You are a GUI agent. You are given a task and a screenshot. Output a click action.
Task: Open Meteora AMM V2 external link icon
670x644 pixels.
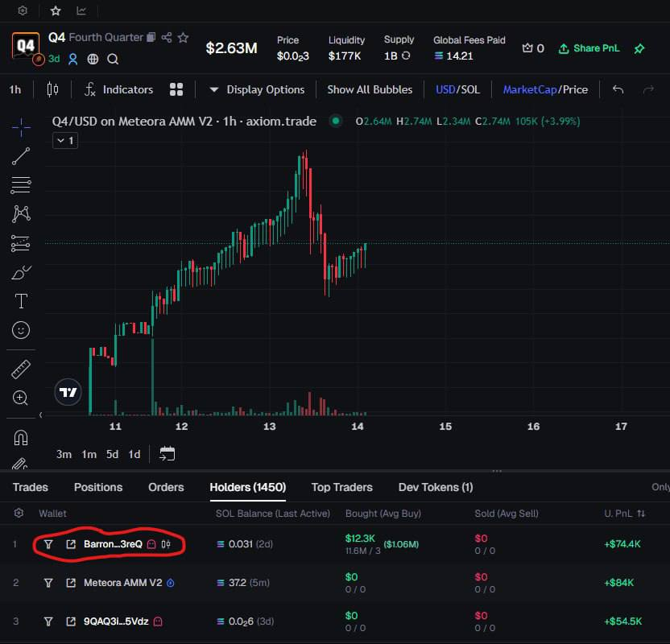click(x=71, y=583)
